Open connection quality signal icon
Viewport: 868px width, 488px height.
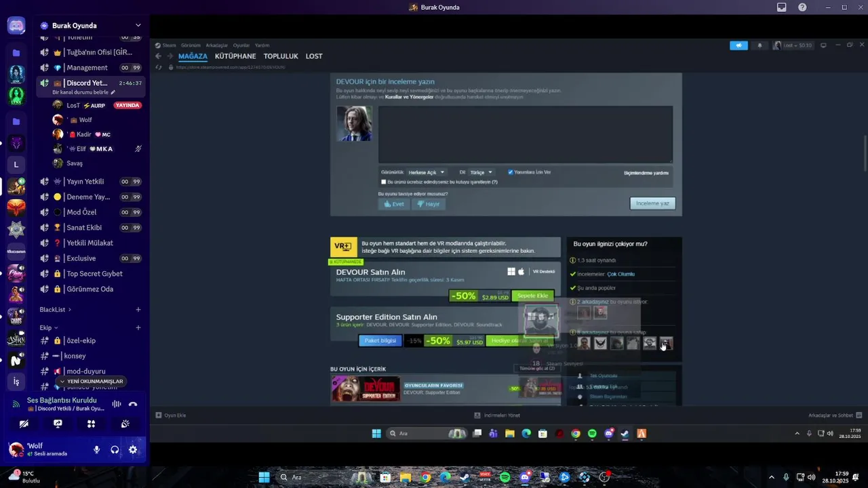click(x=16, y=404)
